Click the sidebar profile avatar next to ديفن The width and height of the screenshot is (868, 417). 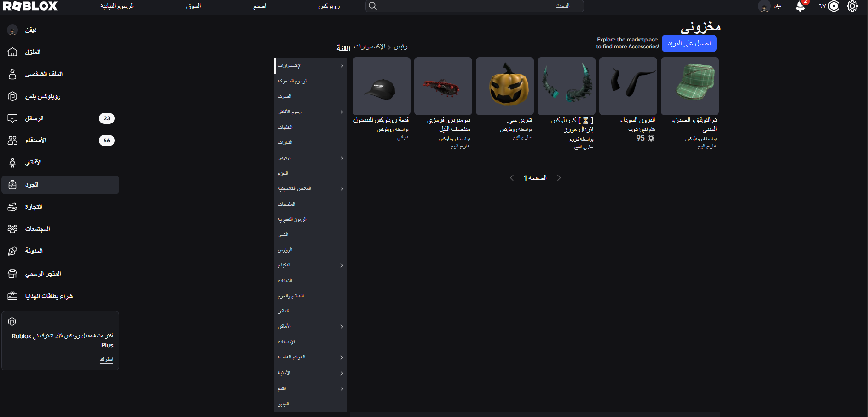[x=12, y=30]
